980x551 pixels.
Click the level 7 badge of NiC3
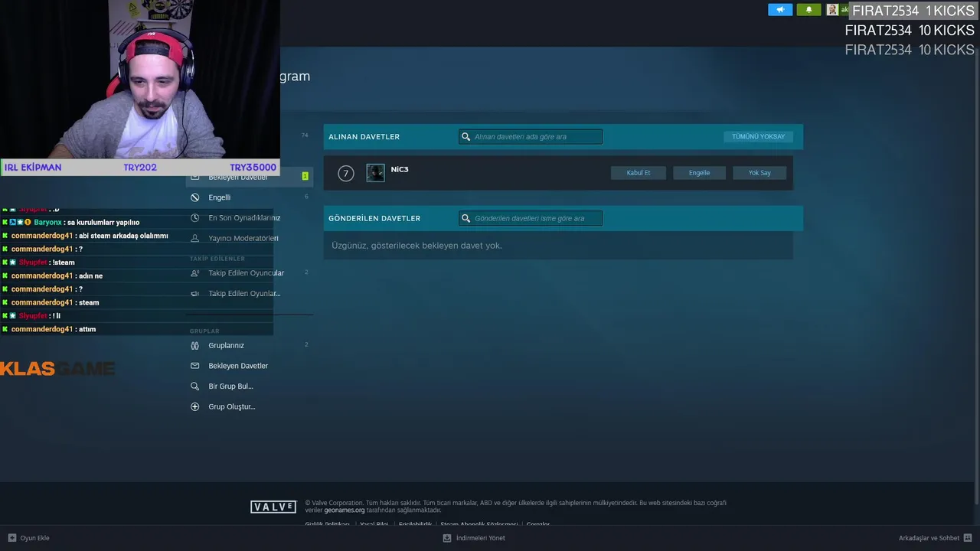coord(346,174)
